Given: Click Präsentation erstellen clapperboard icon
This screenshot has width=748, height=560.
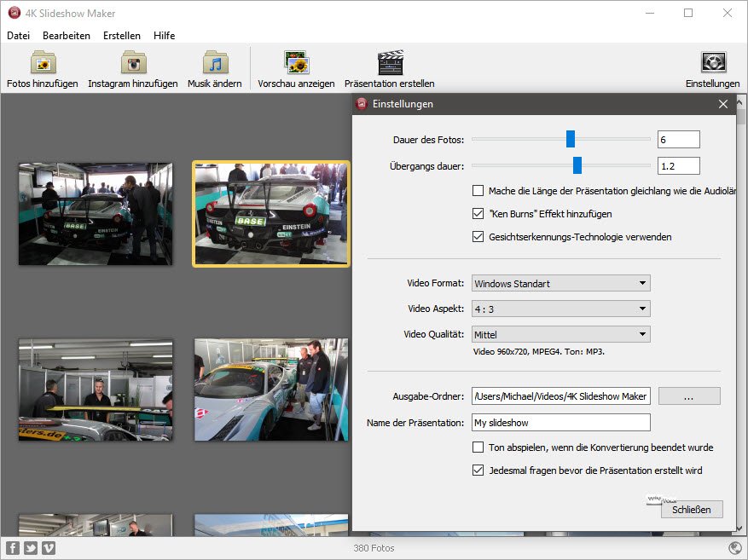Looking at the screenshot, I should [x=390, y=63].
